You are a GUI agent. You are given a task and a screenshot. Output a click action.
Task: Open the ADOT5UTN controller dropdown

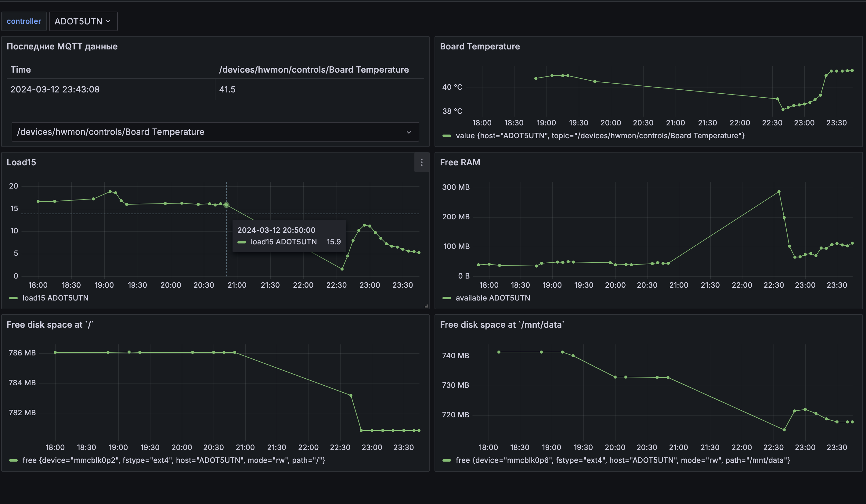[83, 21]
